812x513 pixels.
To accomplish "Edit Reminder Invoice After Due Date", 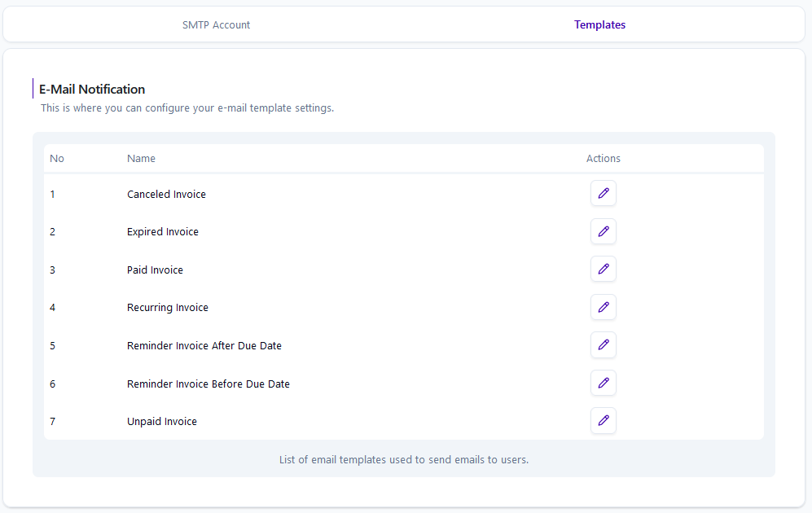I will coord(604,344).
